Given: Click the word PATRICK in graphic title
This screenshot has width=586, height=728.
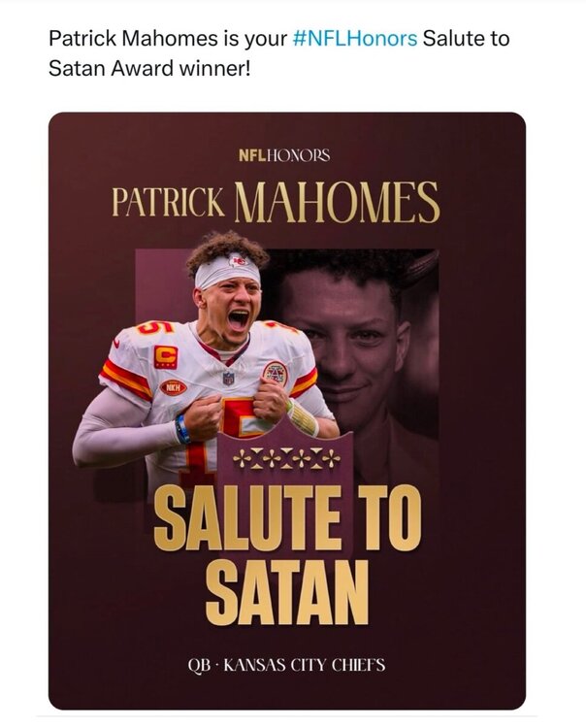Looking at the screenshot, I should pyautogui.click(x=169, y=204).
